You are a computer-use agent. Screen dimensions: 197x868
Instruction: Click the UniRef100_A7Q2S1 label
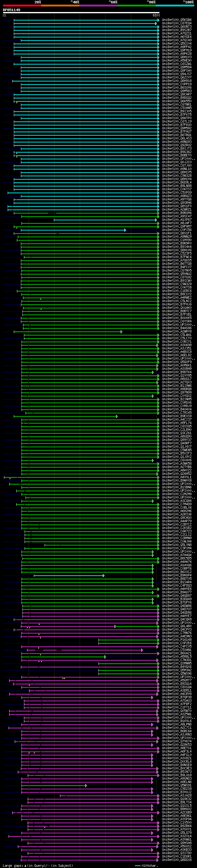177,33
